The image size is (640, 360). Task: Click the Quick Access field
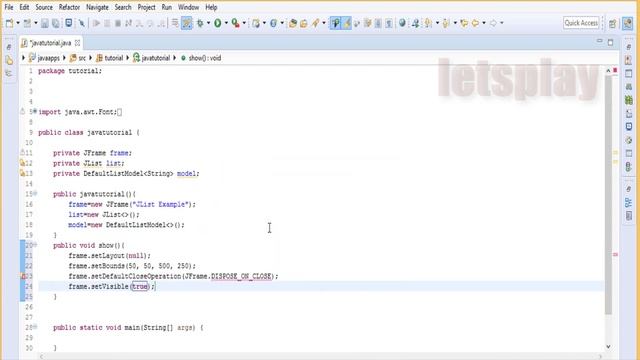(x=581, y=23)
